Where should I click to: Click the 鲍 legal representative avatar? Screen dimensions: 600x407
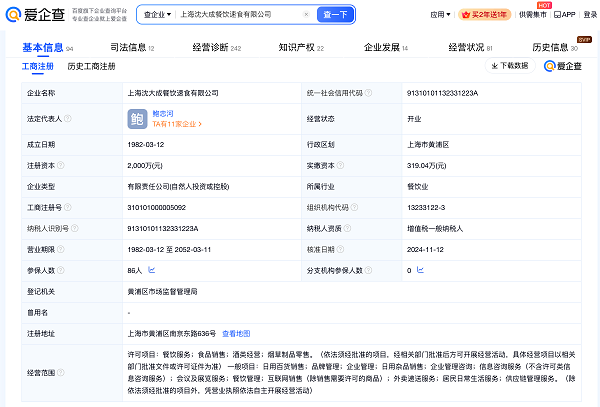[x=137, y=119]
